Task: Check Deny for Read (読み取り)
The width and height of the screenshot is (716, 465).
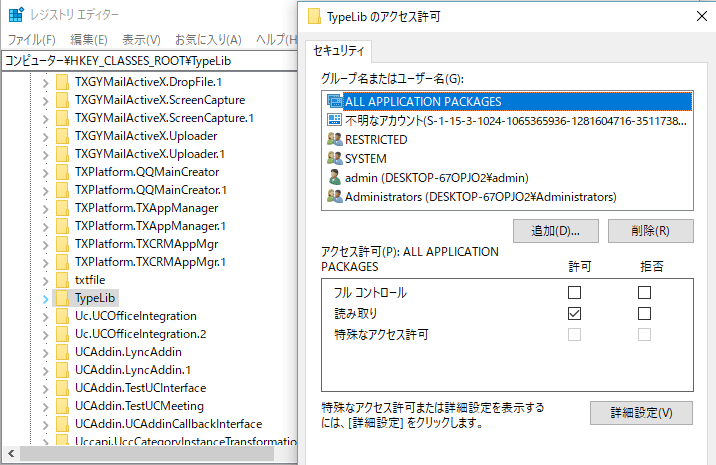Action: pos(644,313)
